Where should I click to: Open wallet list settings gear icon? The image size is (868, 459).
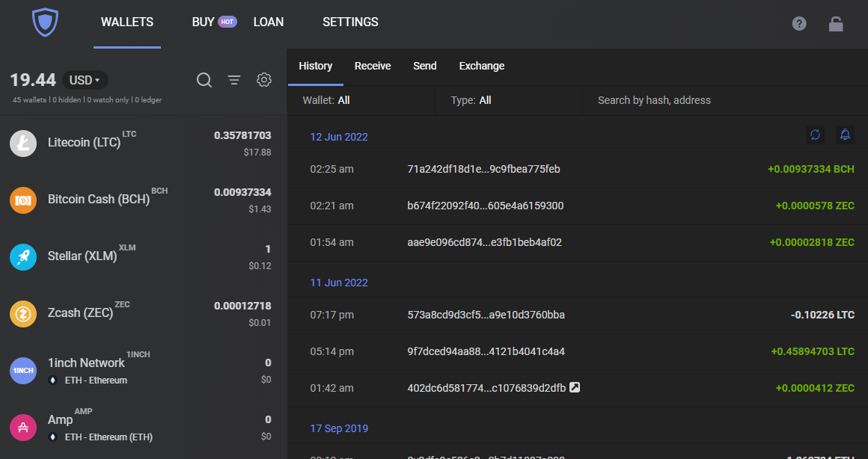point(264,80)
